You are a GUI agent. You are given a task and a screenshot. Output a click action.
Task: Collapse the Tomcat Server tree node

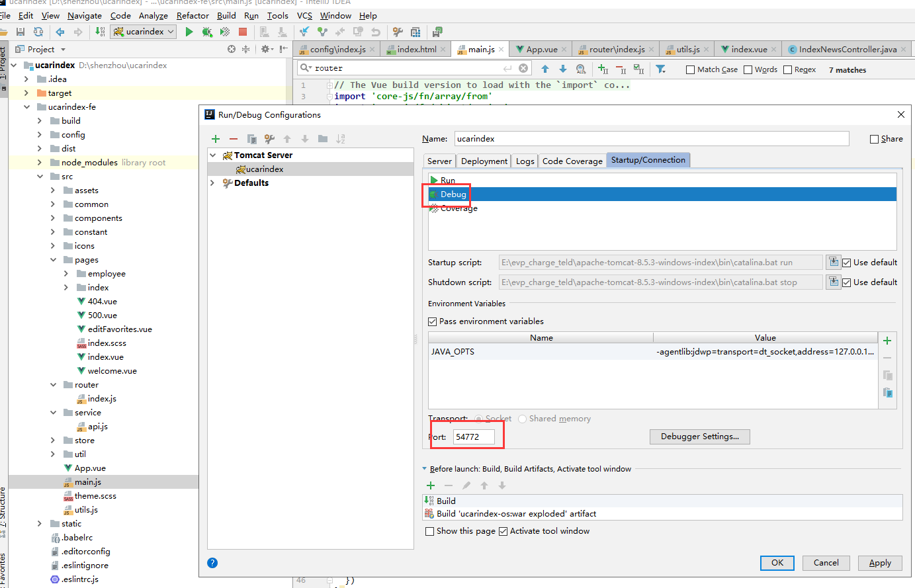click(213, 155)
